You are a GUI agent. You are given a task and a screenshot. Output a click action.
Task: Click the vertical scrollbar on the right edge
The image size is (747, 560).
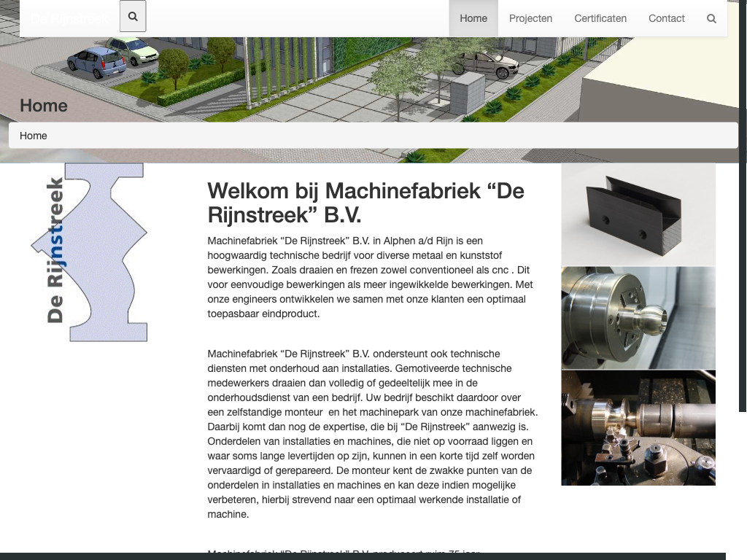tap(743, 219)
